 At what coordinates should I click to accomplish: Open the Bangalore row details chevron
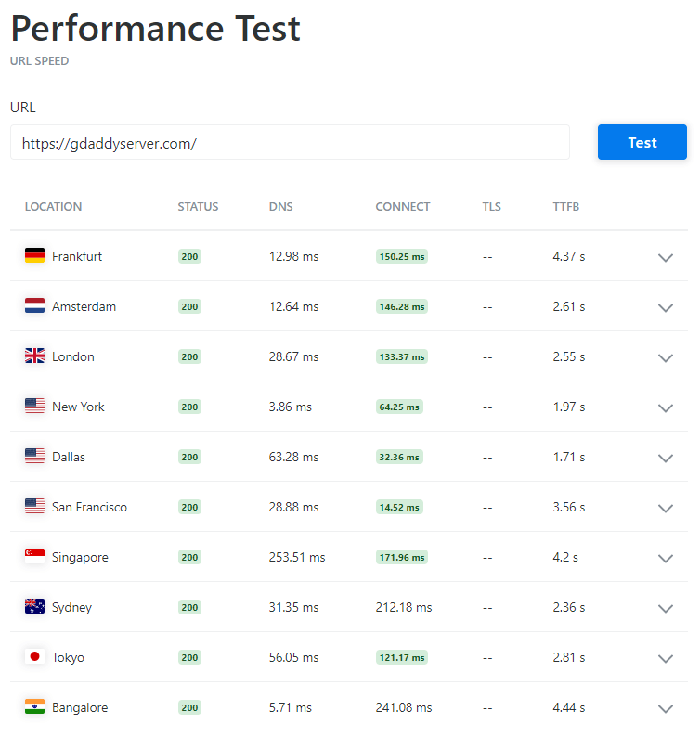coord(665,708)
